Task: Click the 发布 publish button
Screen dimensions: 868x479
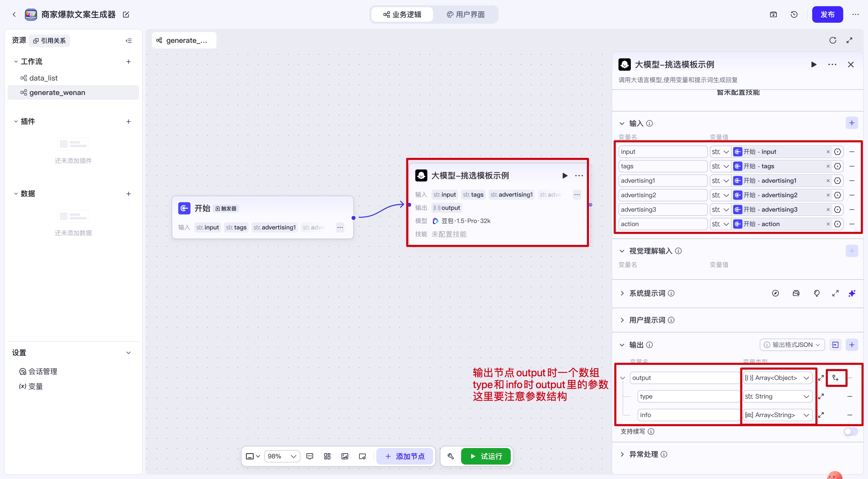Action: [x=827, y=14]
